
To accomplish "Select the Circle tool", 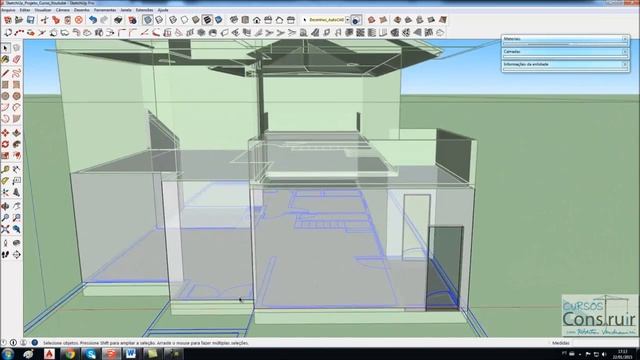I will pos(5,96).
